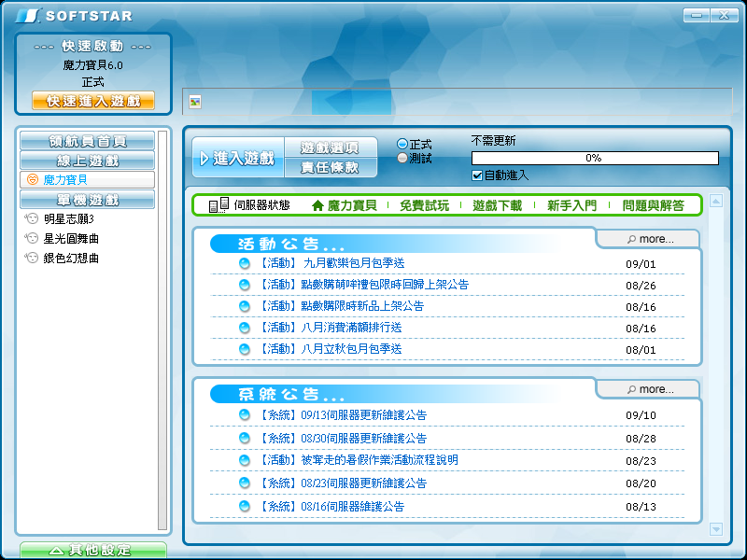Select 明星志願3 in the game list
The width and height of the screenshot is (747, 560).
[x=69, y=218]
